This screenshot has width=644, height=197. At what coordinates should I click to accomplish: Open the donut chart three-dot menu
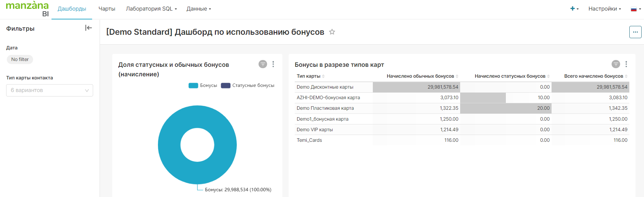click(273, 64)
